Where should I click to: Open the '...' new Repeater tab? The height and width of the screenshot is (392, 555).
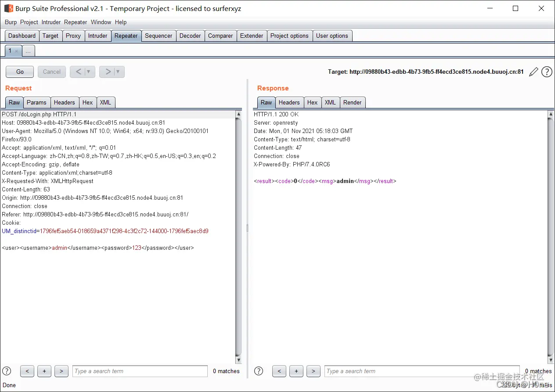point(28,51)
